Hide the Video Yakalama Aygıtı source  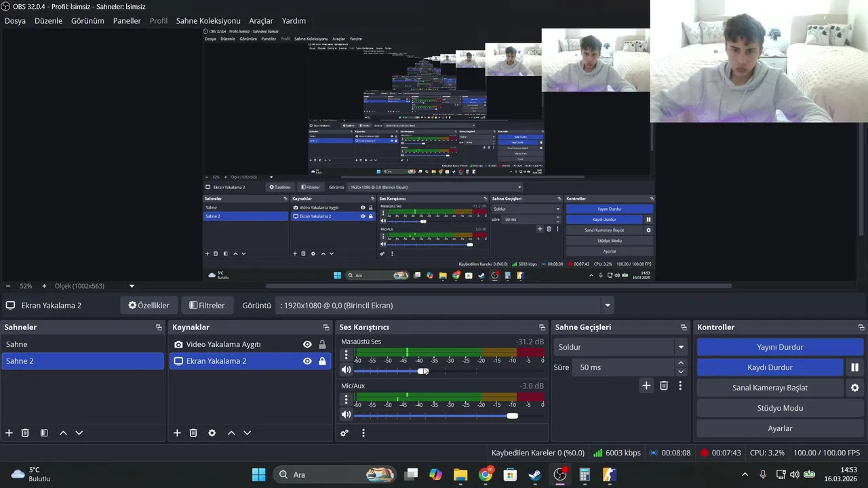(307, 344)
